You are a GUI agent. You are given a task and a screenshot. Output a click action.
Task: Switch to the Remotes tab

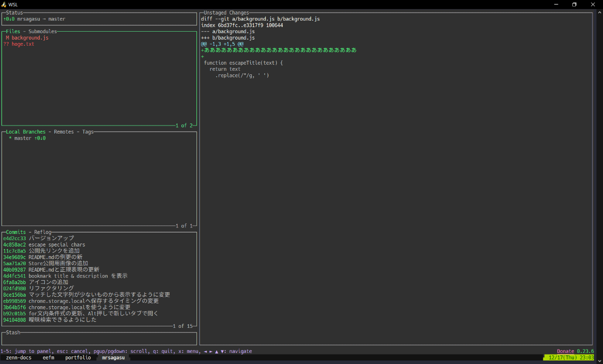[64, 132]
